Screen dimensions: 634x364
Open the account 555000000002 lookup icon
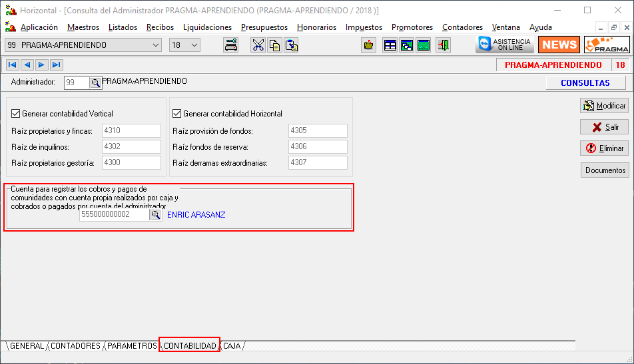156,214
